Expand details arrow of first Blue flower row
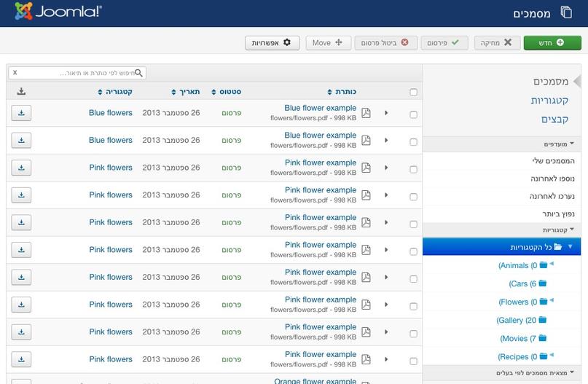The width and height of the screenshot is (588, 384). point(386,113)
